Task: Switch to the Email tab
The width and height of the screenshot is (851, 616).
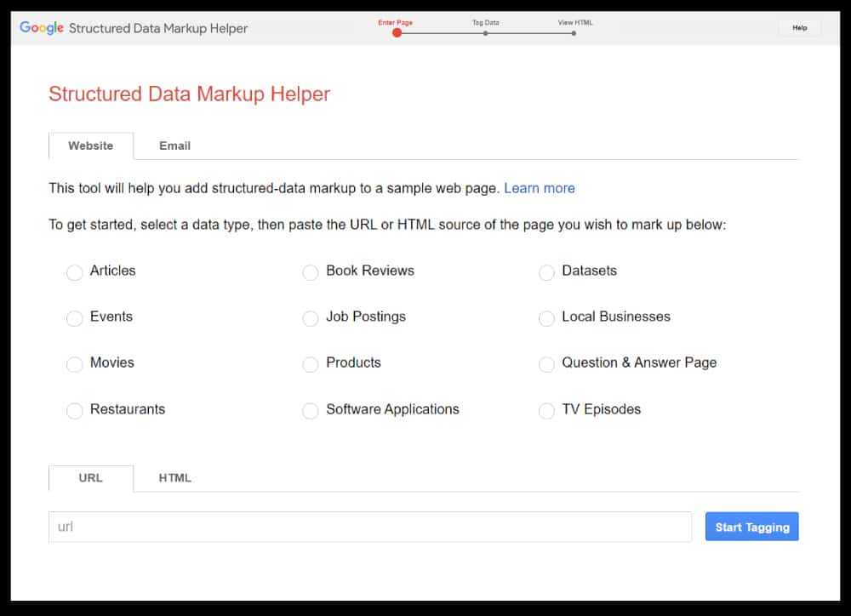Action: pyautogui.click(x=174, y=145)
